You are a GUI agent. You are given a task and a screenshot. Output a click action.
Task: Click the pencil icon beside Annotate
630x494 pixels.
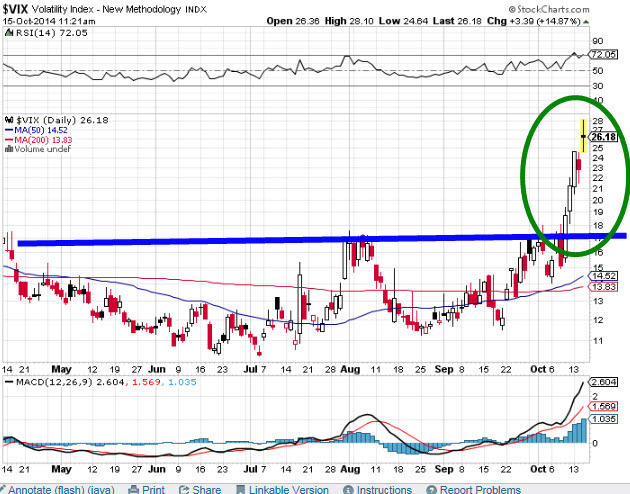[x=6, y=489]
